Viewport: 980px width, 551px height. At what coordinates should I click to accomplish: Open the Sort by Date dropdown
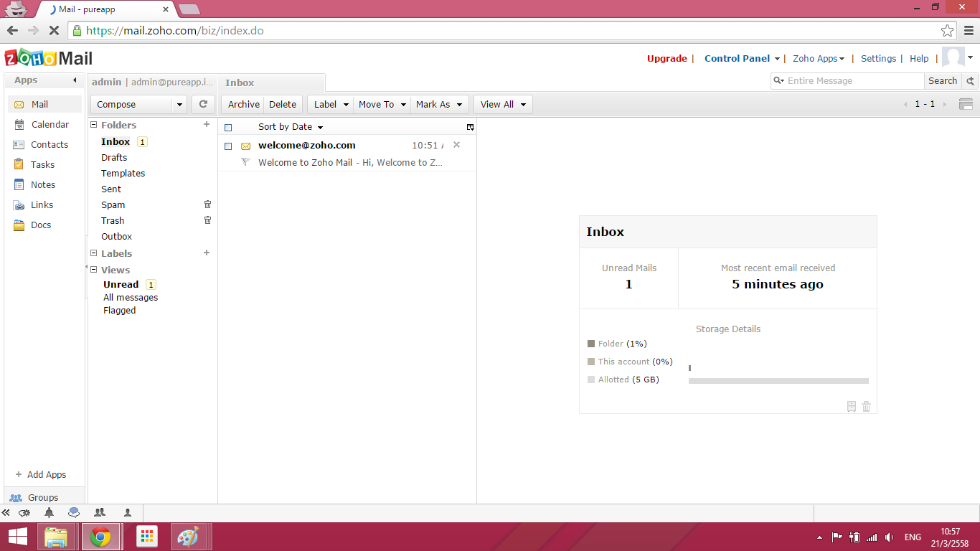pos(291,127)
